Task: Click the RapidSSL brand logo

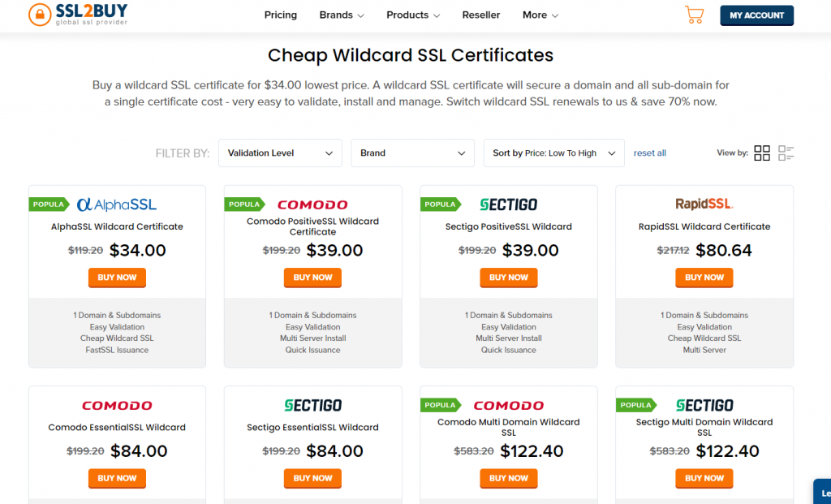Action: point(704,205)
